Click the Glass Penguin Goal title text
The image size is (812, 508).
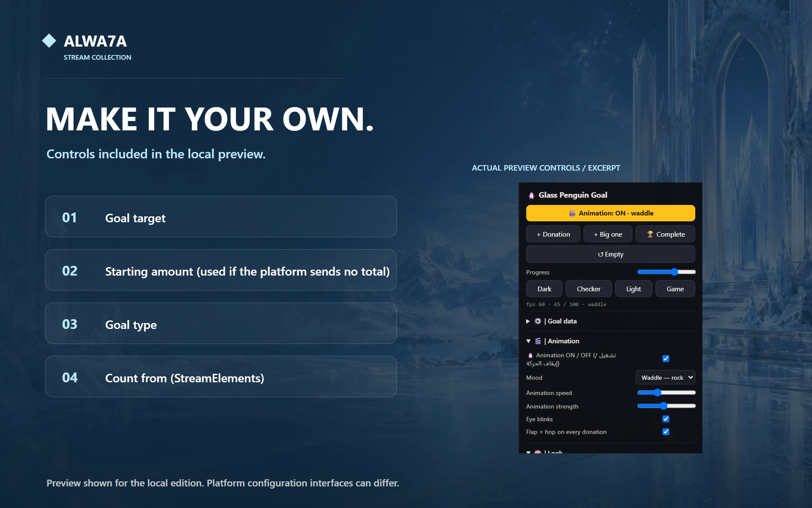pos(573,195)
